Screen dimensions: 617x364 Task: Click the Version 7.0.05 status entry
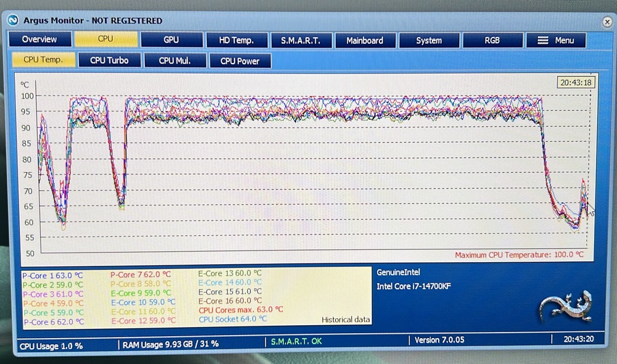coord(439,340)
